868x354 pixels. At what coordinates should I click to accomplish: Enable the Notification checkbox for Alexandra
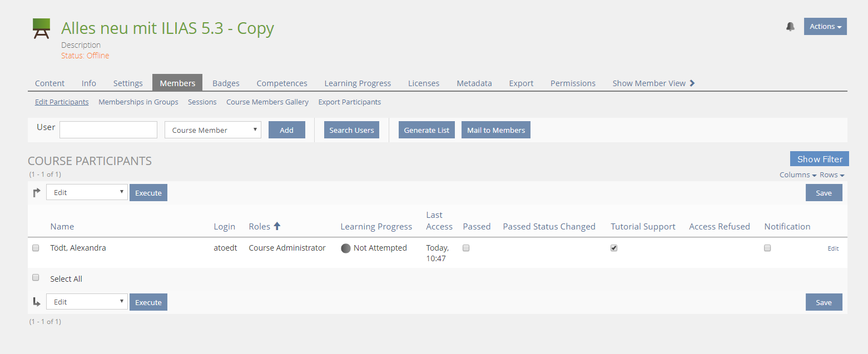(x=767, y=248)
